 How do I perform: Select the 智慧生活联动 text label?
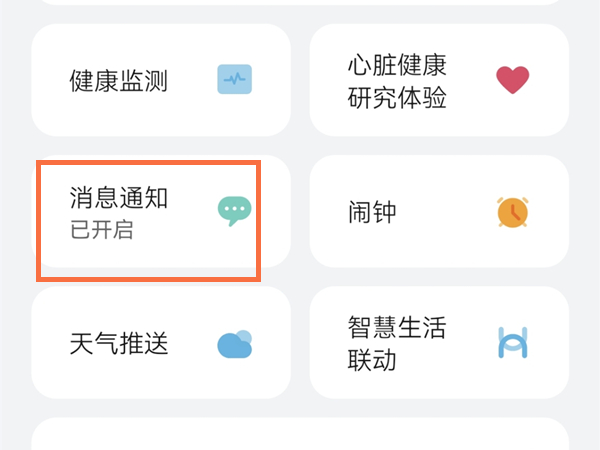396,343
